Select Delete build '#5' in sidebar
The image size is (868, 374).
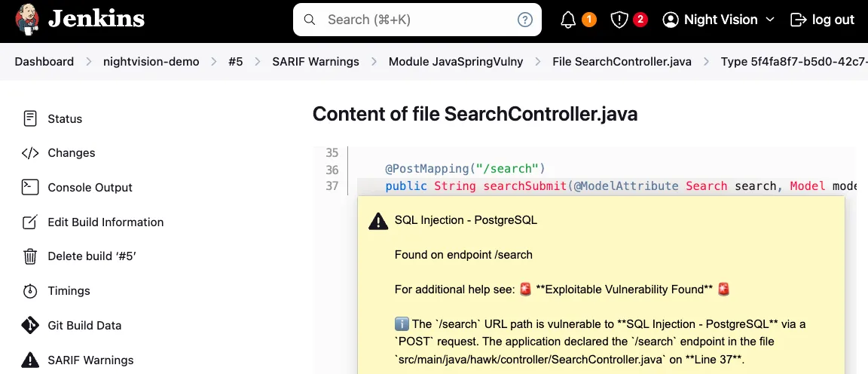[x=92, y=256]
